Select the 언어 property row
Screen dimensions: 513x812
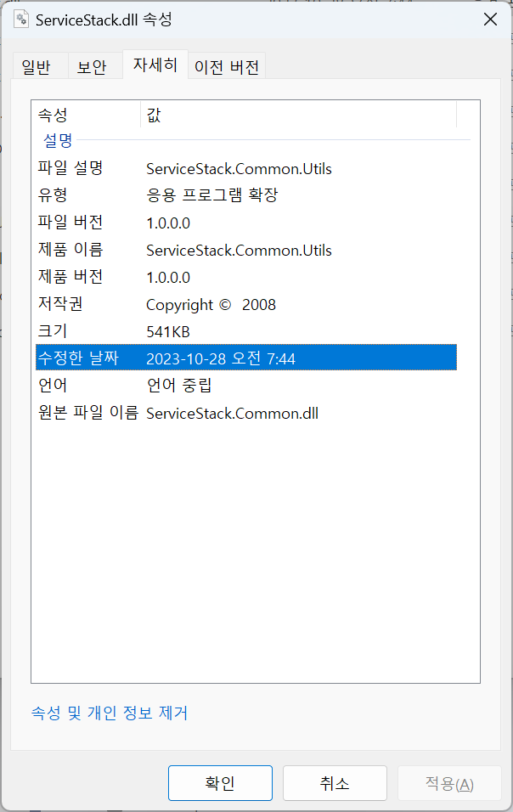click(x=246, y=386)
